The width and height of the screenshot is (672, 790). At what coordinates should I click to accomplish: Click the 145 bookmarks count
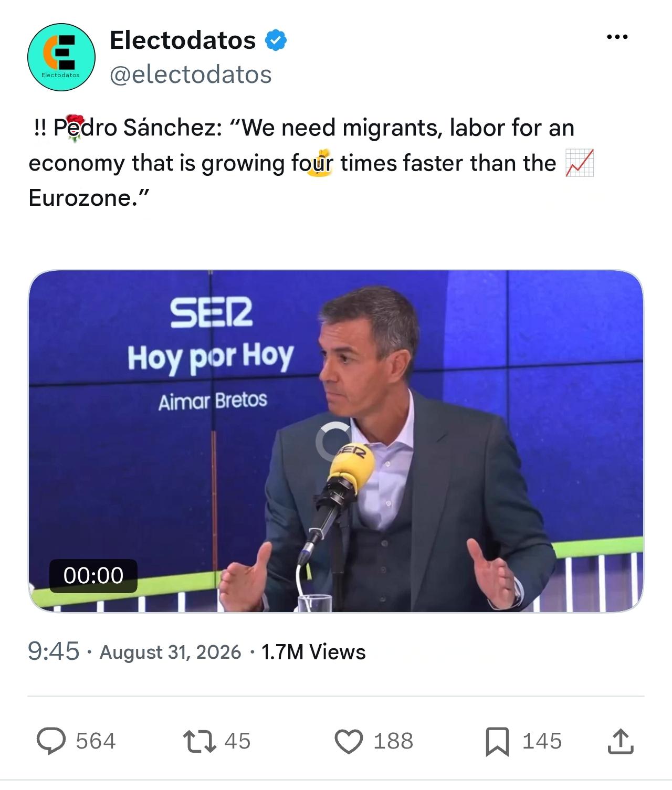click(542, 741)
